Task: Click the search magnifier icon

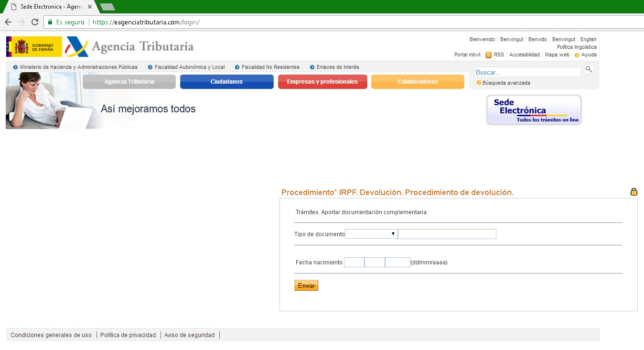Action: pyautogui.click(x=589, y=69)
